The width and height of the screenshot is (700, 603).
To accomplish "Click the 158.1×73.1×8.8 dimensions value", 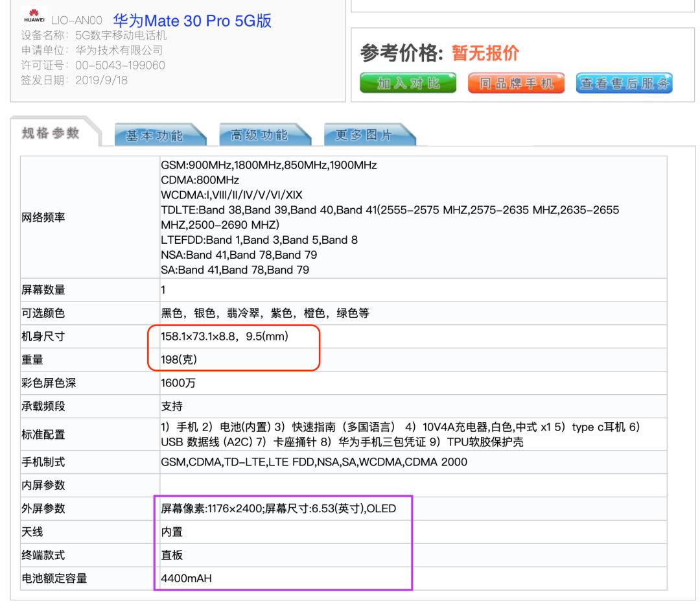I will click(224, 337).
